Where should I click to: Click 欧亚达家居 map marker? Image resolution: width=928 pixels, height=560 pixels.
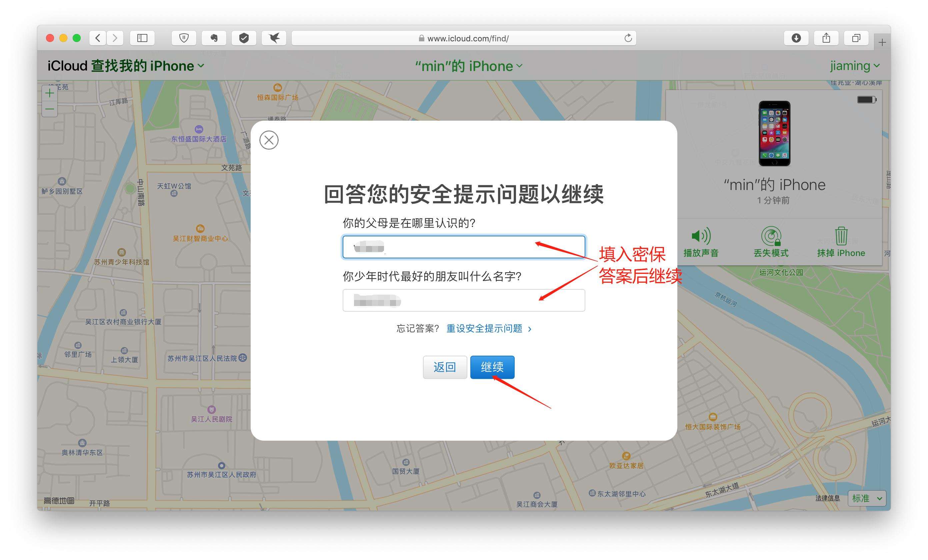pyautogui.click(x=626, y=456)
